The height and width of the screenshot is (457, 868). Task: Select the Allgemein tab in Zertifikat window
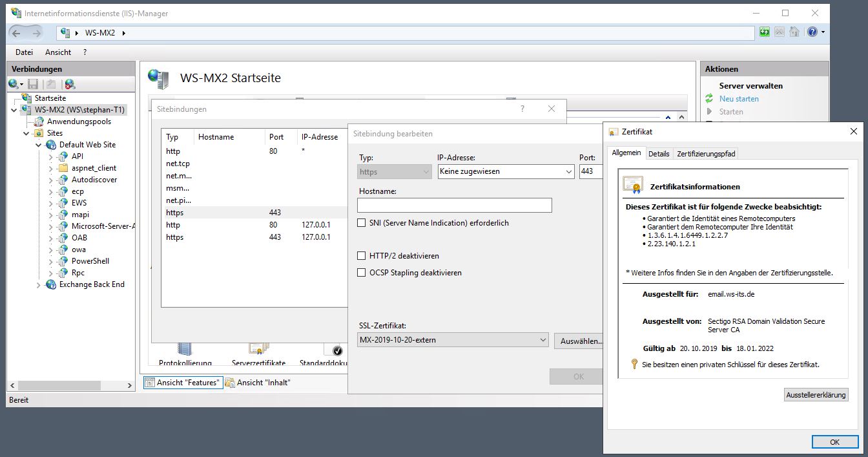pos(626,153)
